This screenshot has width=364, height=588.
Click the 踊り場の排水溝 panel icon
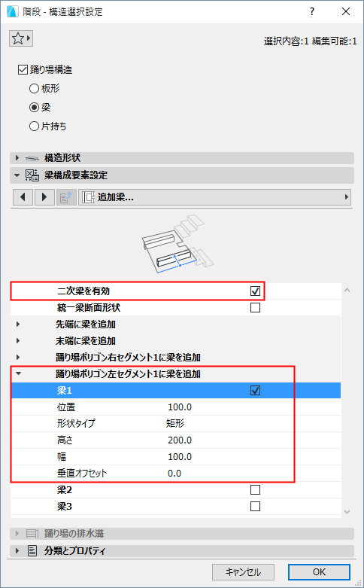pyautogui.click(x=32, y=533)
